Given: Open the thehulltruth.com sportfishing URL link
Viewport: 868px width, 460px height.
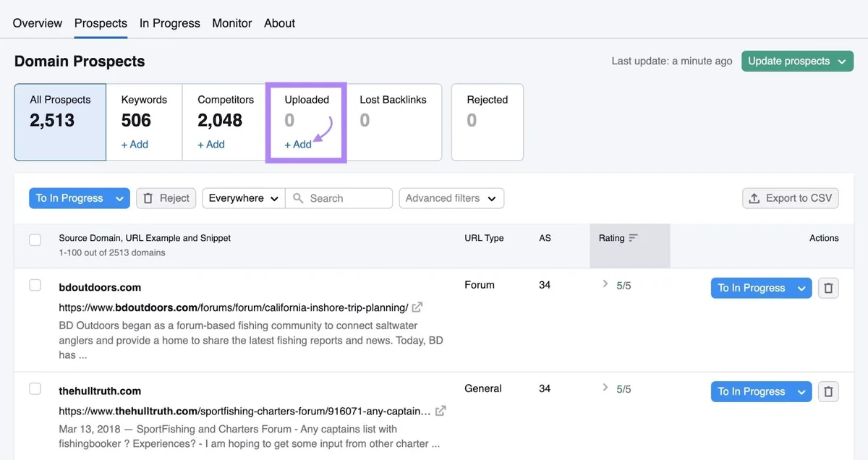Looking at the screenshot, I should click(x=244, y=411).
